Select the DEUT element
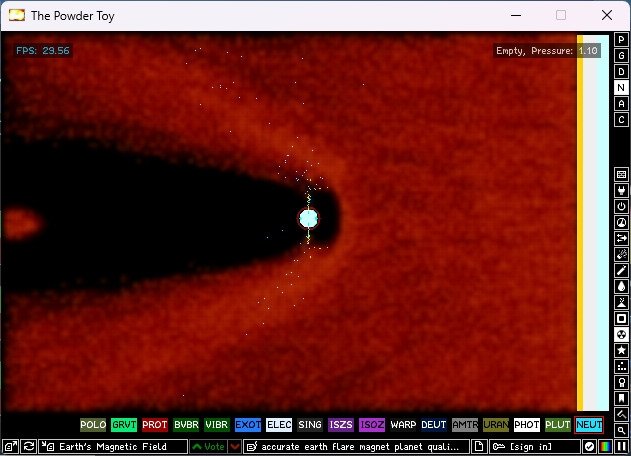Image resolution: width=631 pixels, height=456 pixels. click(434, 425)
